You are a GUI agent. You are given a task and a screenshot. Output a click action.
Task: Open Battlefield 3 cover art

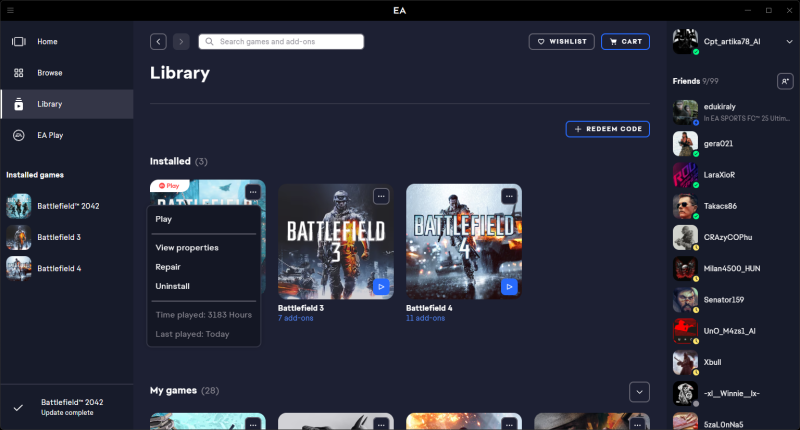[x=336, y=242]
